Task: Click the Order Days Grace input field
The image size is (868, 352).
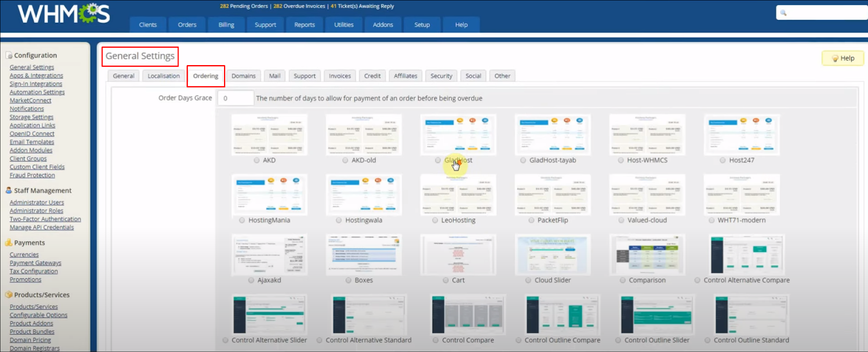Action: click(x=235, y=98)
